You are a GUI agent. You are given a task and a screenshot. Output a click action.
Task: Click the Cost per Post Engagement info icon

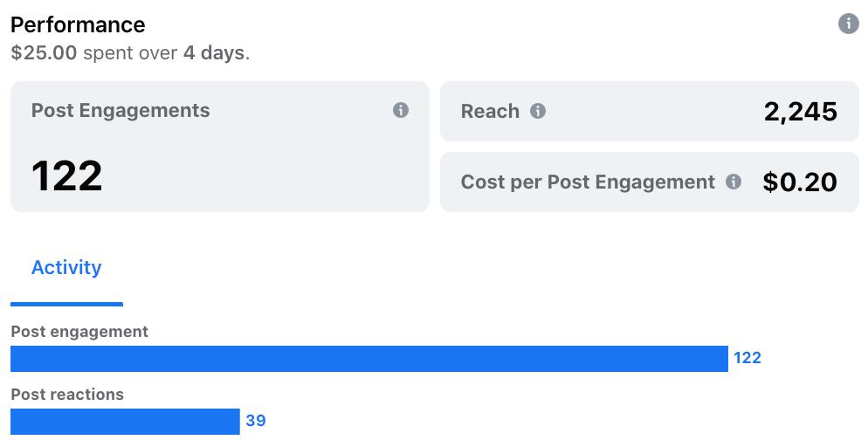[x=734, y=182]
